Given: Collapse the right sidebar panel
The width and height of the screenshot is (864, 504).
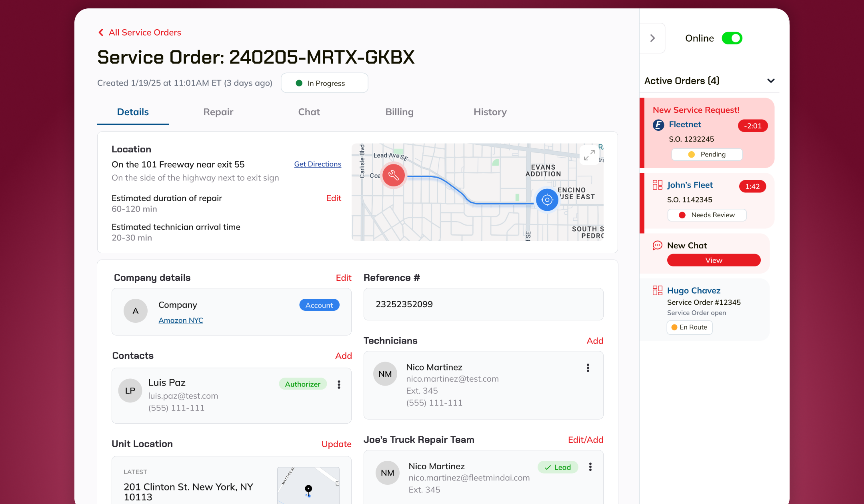Looking at the screenshot, I should [x=652, y=38].
